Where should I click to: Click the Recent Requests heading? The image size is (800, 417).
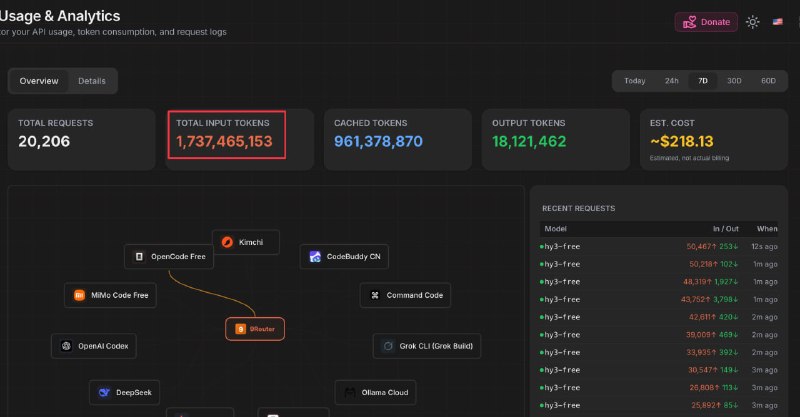point(579,208)
